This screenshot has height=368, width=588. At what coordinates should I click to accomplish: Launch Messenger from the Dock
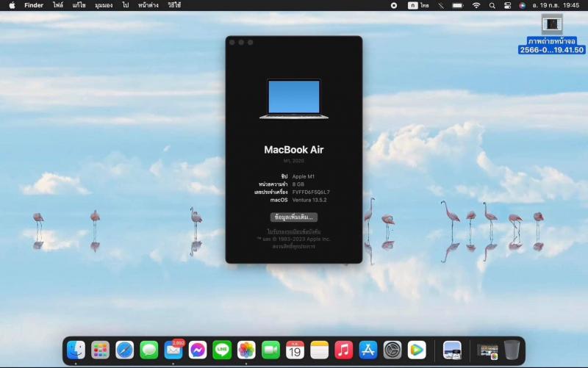[198, 350]
